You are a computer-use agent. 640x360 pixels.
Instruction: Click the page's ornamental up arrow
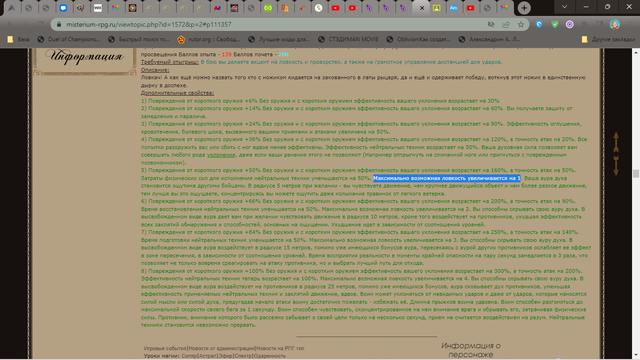pyautogui.click(x=616, y=142)
